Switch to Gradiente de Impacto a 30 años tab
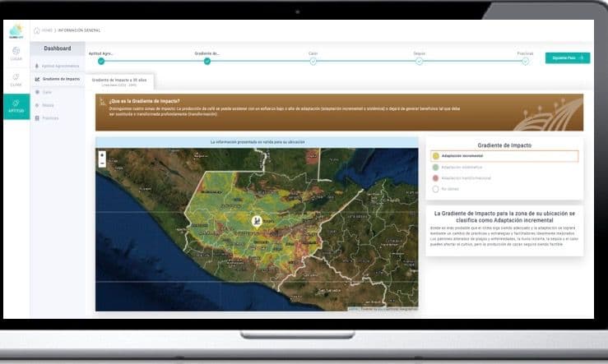Viewport: 608px width, 364px height. click(119, 81)
